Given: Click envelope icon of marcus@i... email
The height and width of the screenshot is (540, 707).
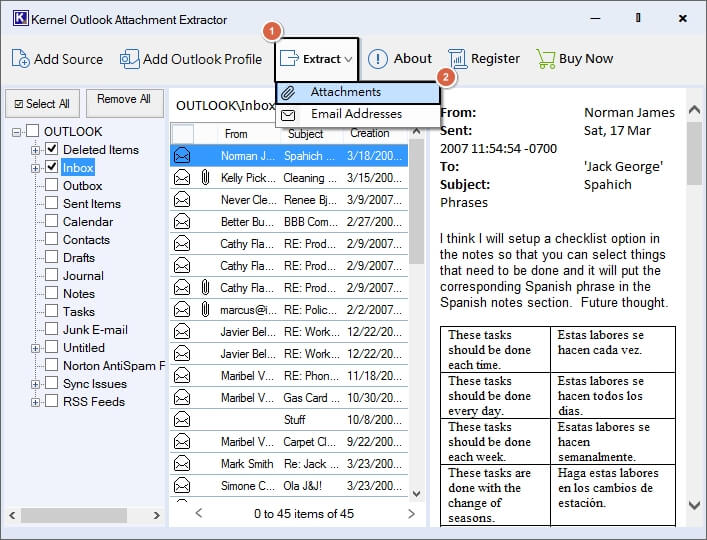Looking at the screenshot, I should pos(182,310).
